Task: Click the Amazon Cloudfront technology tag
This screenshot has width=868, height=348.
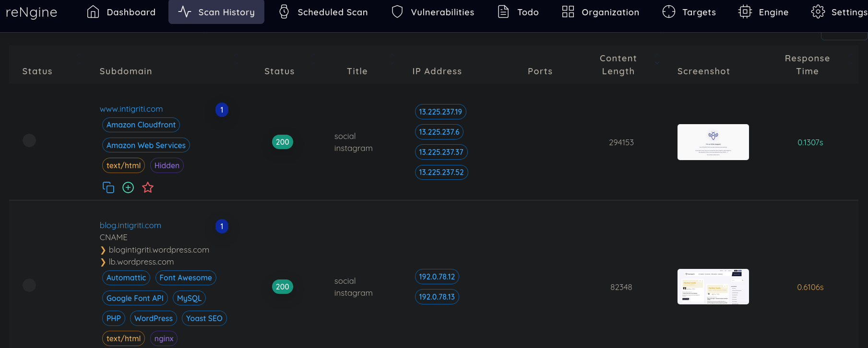Action: point(141,125)
